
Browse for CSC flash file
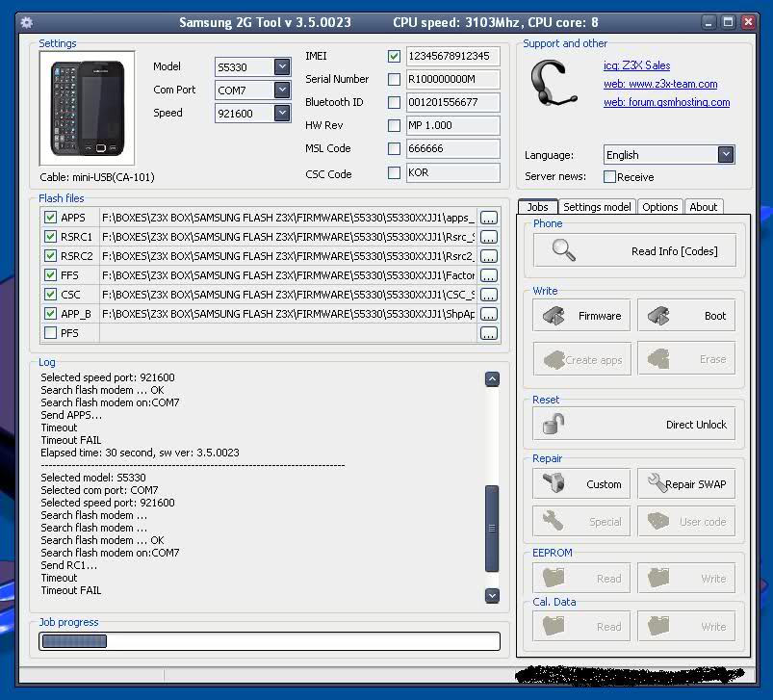pos(489,295)
